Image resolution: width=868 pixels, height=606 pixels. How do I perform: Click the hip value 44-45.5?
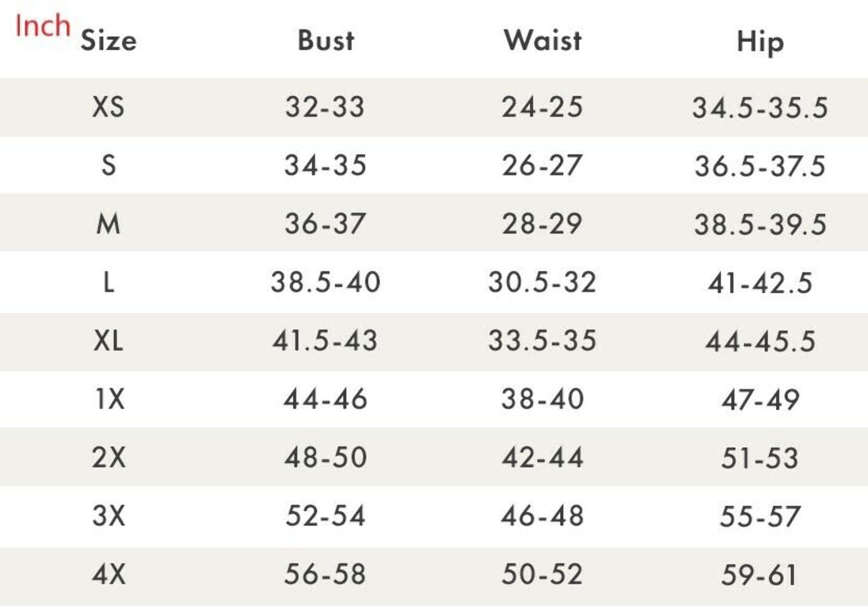[x=760, y=341]
